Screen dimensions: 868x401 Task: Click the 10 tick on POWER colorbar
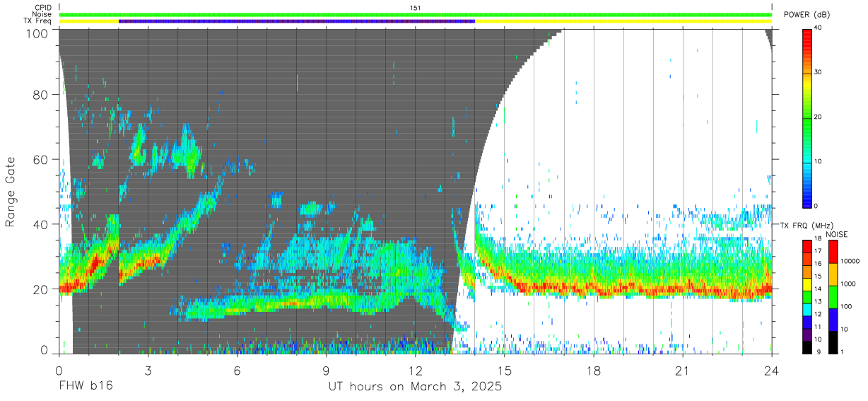pyautogui.click(x=819, y=162)
